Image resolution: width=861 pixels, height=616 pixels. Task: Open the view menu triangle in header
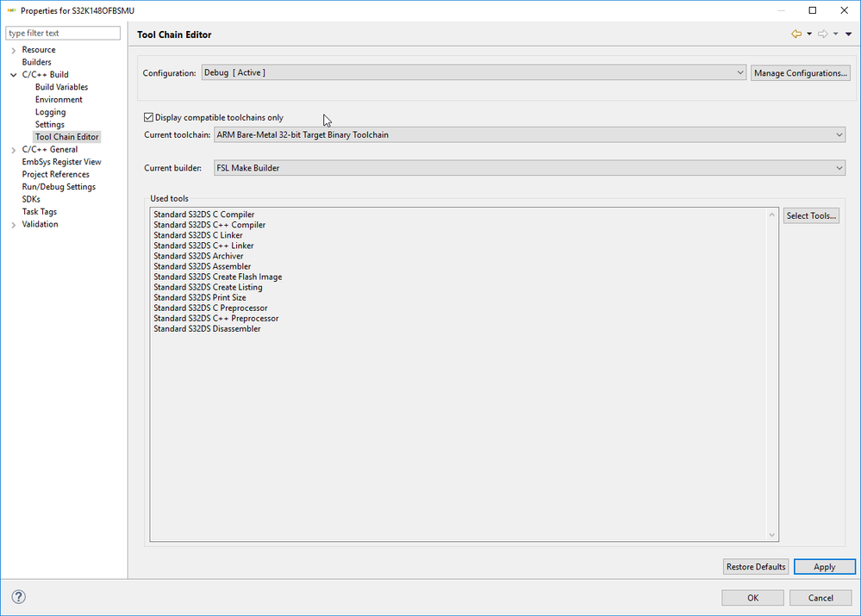(848, 34)
